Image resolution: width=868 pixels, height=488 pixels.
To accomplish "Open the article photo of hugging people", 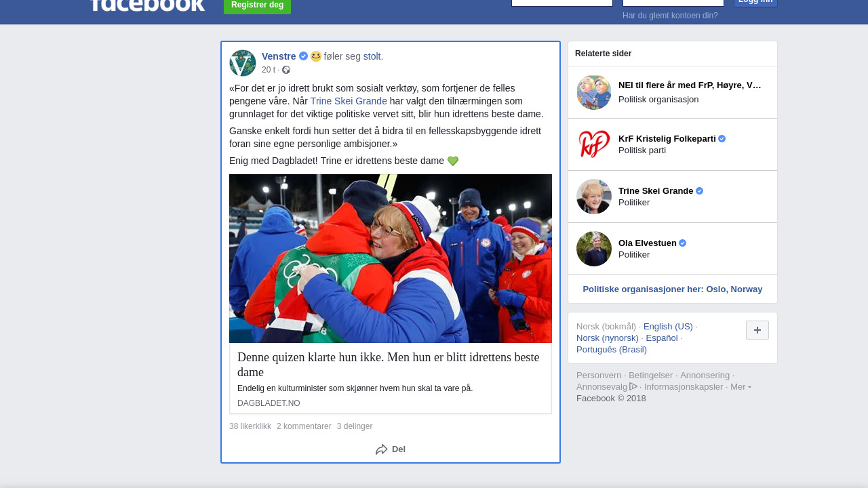I will 391,258.
